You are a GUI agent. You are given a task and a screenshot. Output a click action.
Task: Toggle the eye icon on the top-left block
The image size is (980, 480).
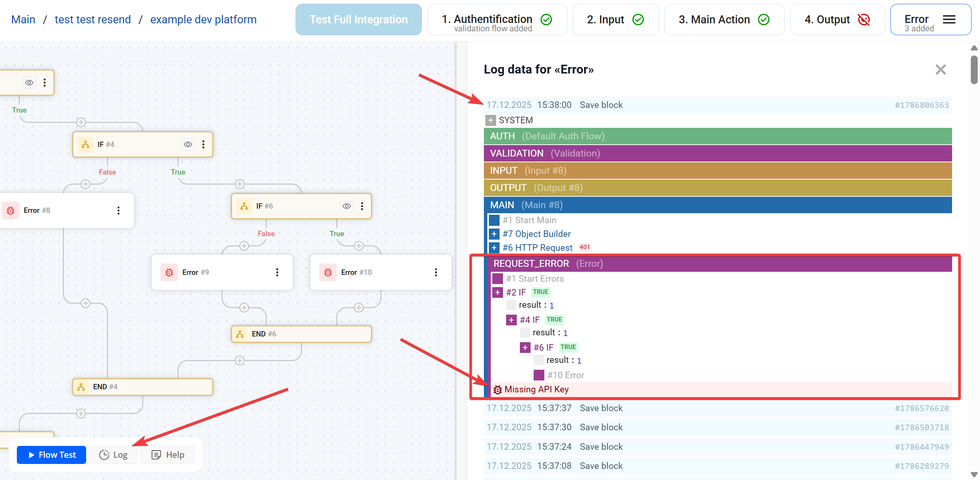[x=29, y=83]
